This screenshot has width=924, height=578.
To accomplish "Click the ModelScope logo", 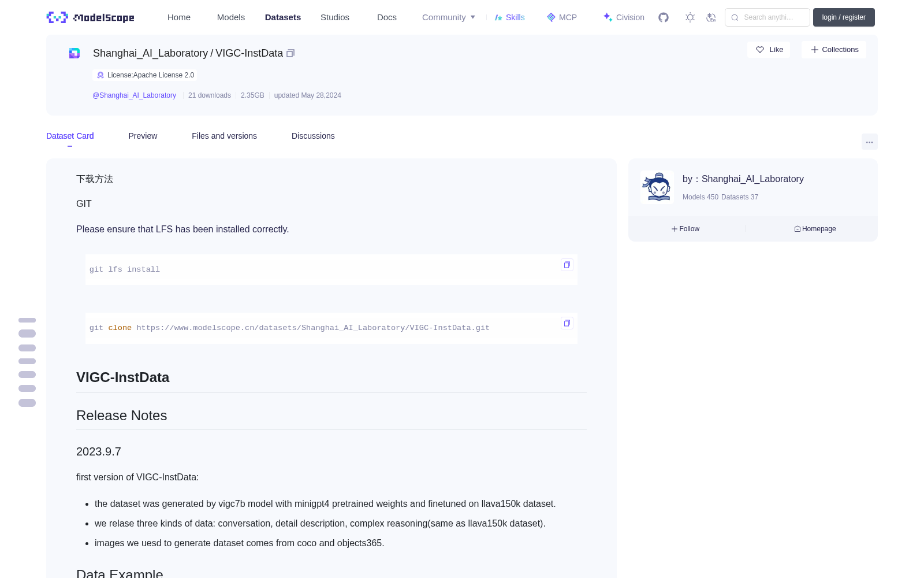I will coord(90,17).
